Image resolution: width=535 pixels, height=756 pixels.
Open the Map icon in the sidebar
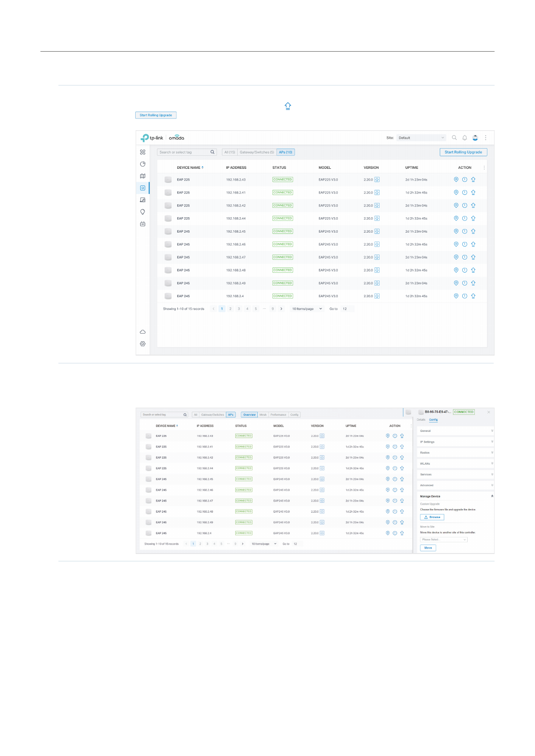point(142,176)
